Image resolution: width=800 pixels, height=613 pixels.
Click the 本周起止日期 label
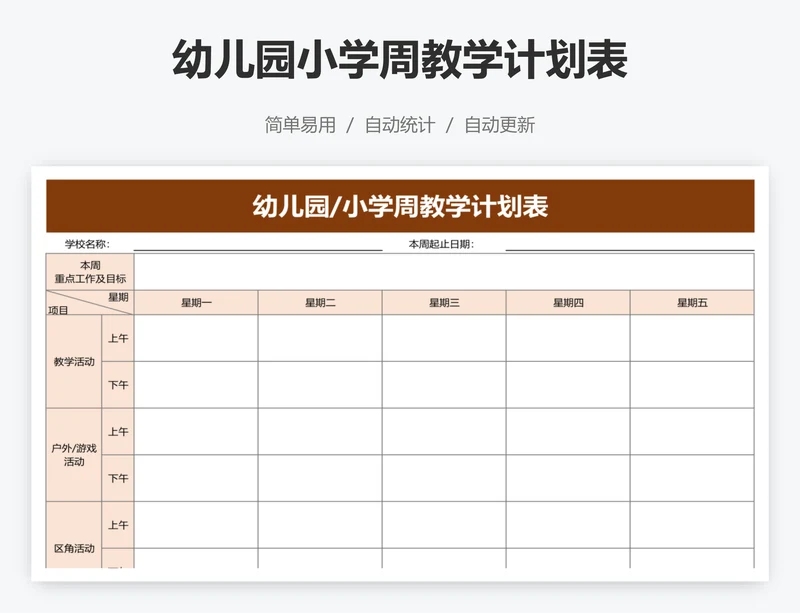[x=441, y=244]
